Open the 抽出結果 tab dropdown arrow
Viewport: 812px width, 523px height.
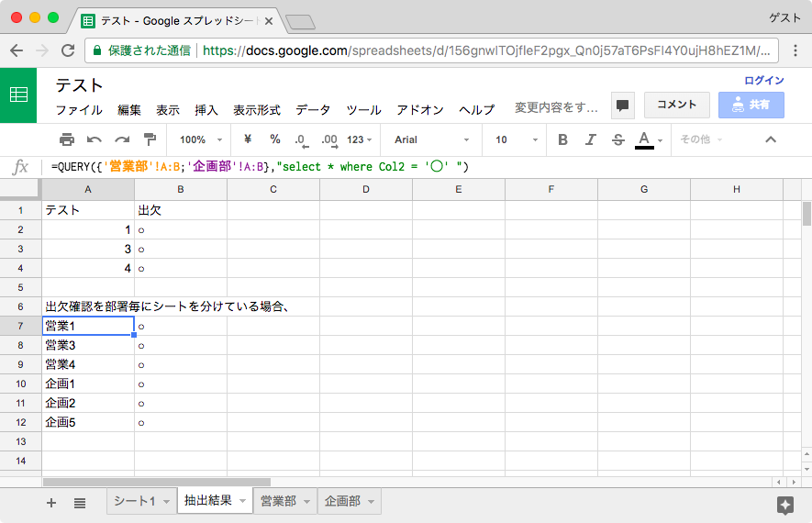tap(242, 501)
